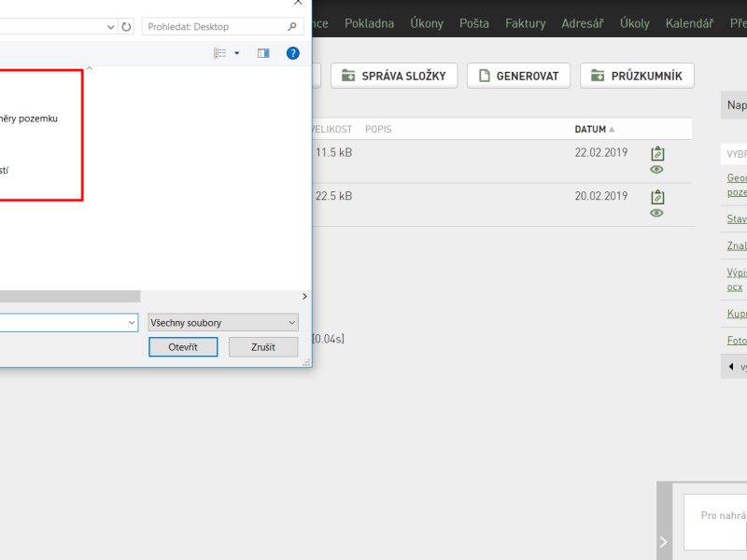Open the Kup link in side panel
The width and height of the screenshot is (747, 560).
point(737,314)
